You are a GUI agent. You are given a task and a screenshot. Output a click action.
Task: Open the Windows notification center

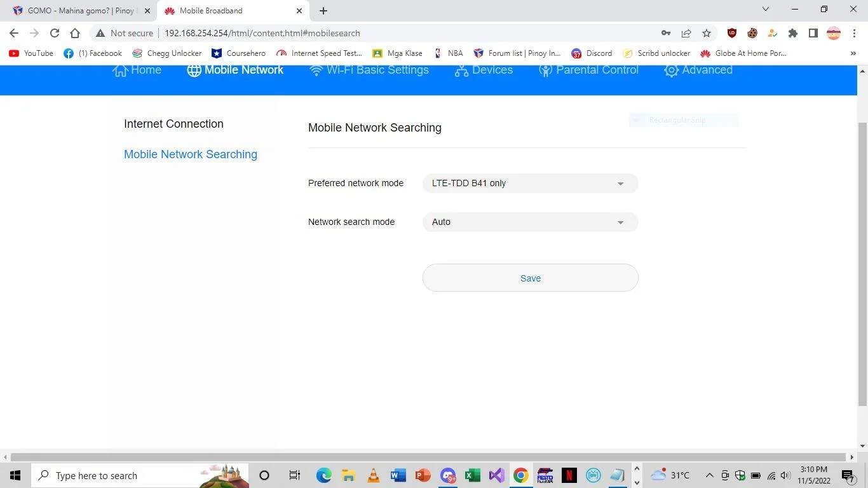(848, 475)
